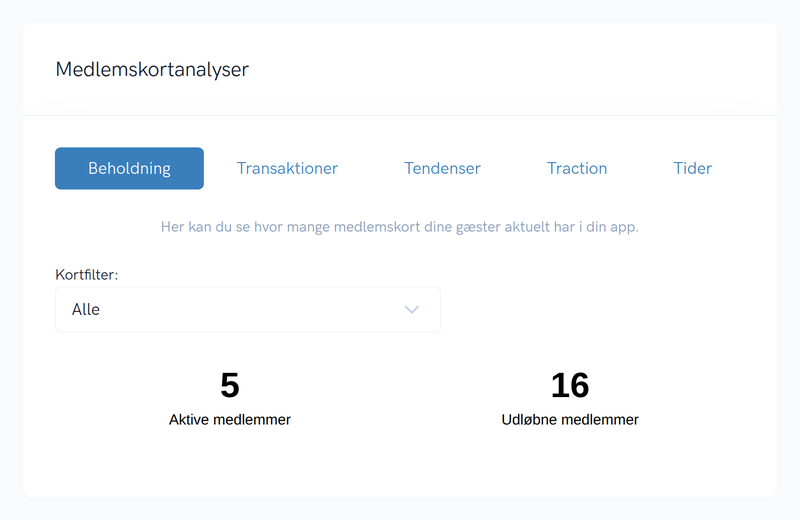This screenshot has width=800, height=520.
Task: Click the Medlemskortanalyser heading
Action: (x=152, y=69)
